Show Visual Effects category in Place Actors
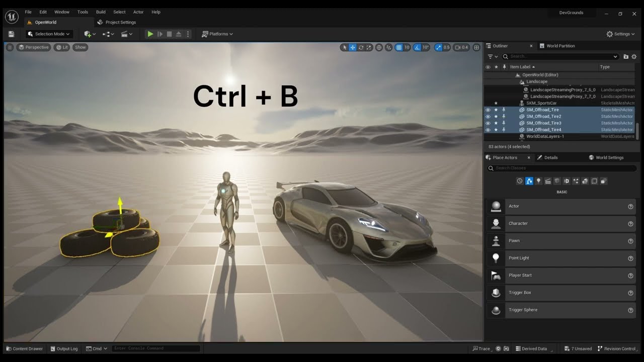This screenshot has height=362, width=644. [576, 181]
